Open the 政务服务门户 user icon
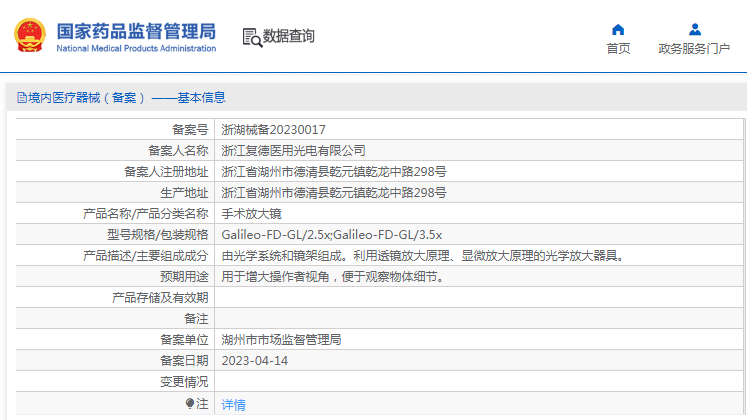The image size is (747, 420). (x=695, y=30)
